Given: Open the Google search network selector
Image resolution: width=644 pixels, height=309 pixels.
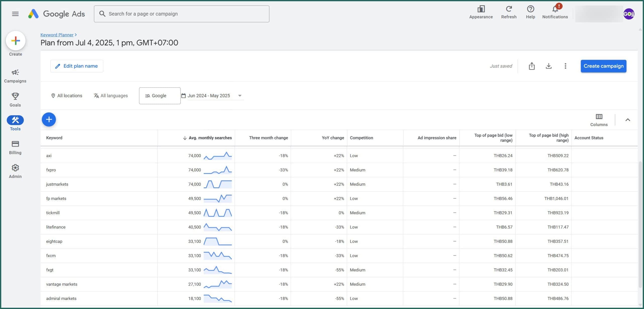Looking at the screenshot, I should coord(160,96).
